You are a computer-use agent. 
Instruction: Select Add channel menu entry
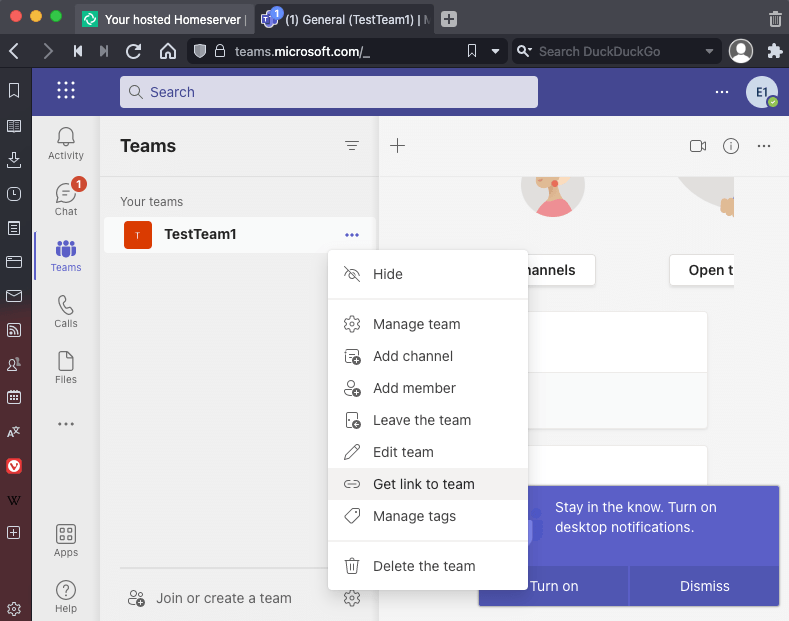click(x=428, y=356)
